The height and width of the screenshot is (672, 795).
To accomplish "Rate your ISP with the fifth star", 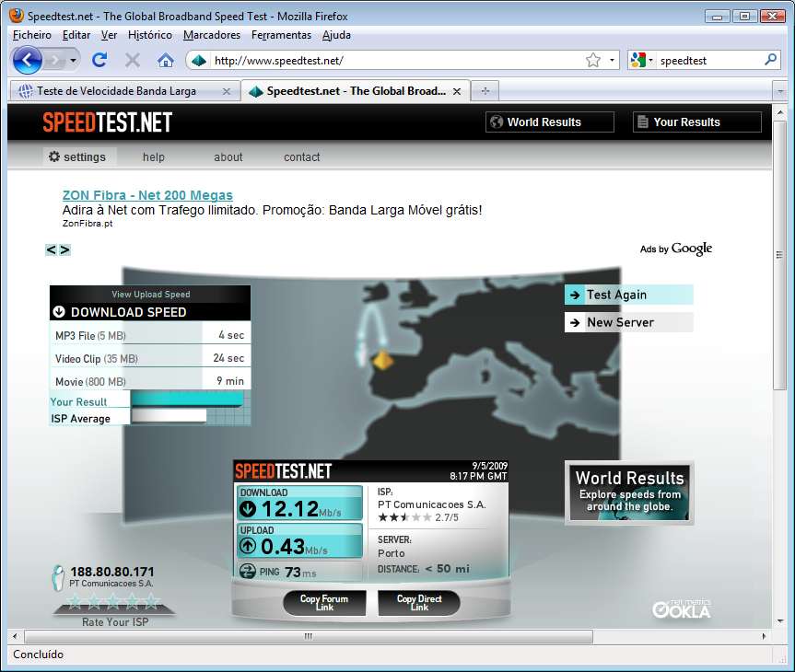I will [x=151, y=601].
